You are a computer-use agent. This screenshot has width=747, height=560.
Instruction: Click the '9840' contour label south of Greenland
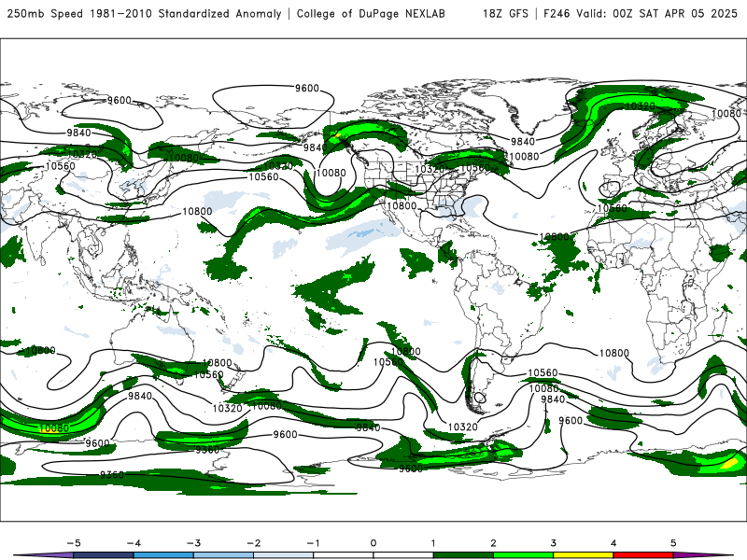pyautogui.click(x=523, y=141)
